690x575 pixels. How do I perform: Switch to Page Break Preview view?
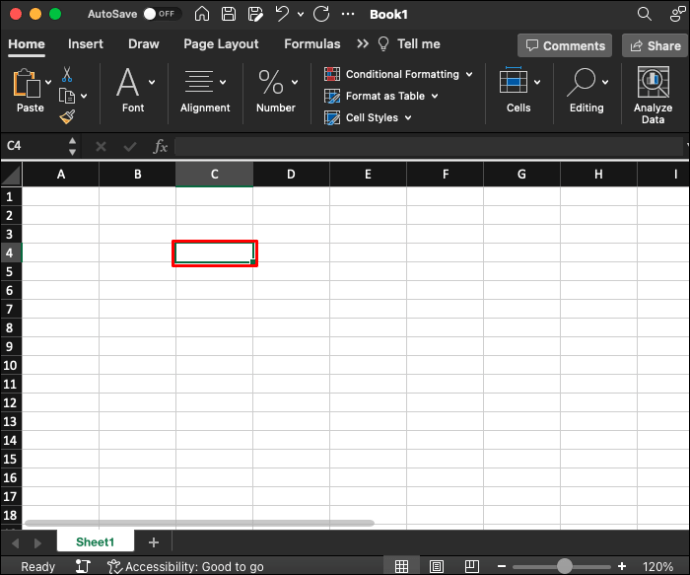(x=471, y=566)
